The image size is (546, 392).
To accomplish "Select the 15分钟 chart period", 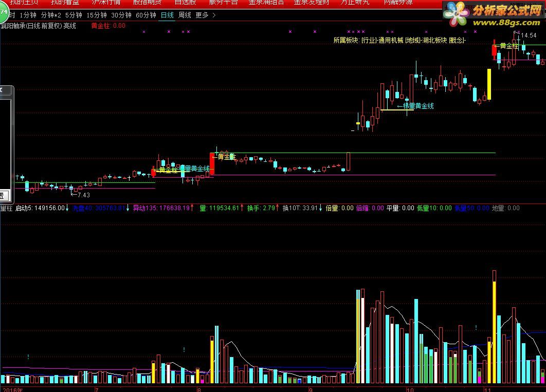I will point(97,15).
